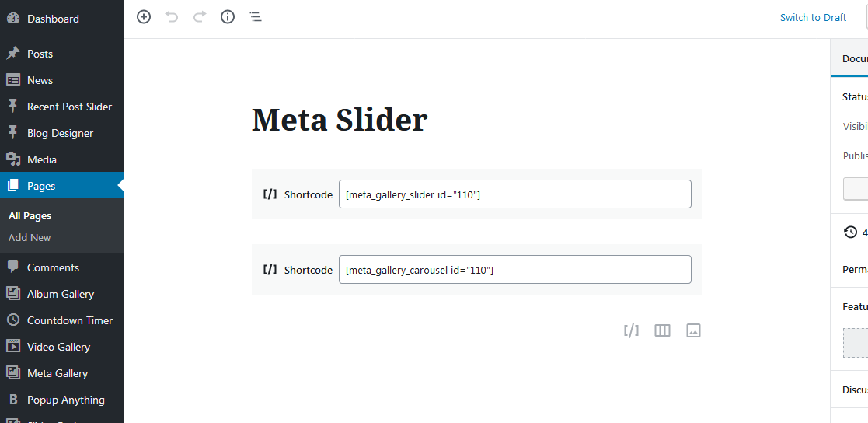Image resolution: width=868 pixels, height=423 pixels.
Task: Open the Block navigation icon
Action: click(x=256, y=17)
